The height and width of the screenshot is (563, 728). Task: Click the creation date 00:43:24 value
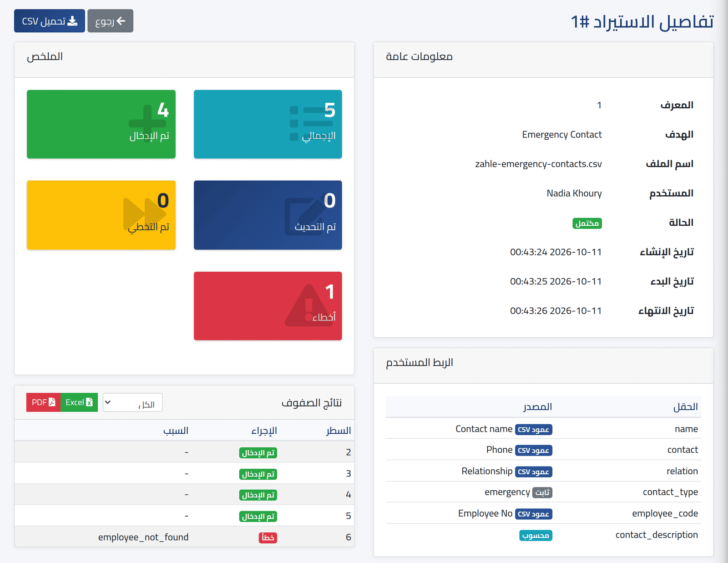point(556,252)
